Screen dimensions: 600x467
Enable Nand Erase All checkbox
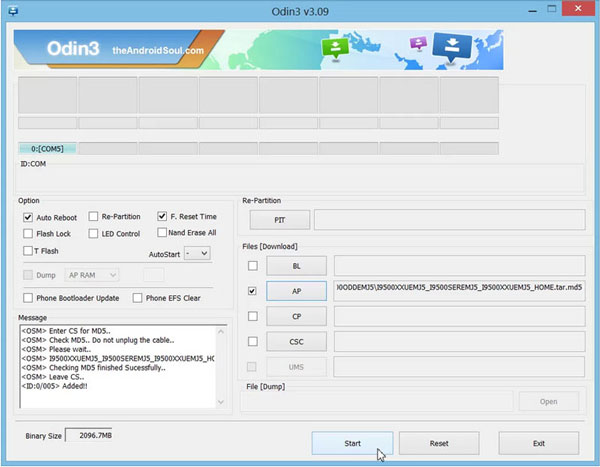(x=162, y=232)
